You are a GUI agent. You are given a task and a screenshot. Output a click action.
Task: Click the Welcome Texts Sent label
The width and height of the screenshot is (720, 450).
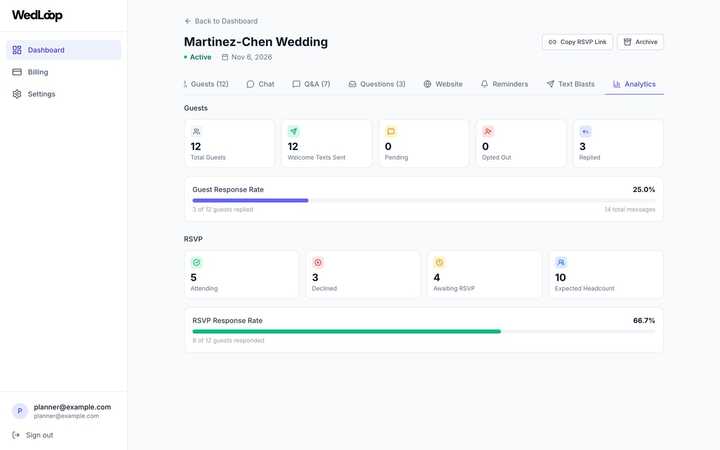[x=316, y=158]
